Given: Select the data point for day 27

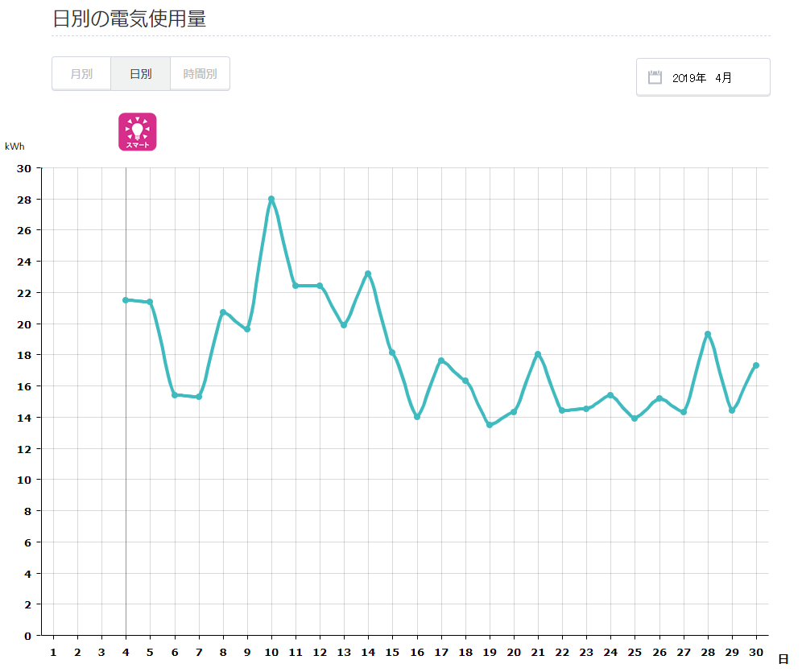Looking at the screenshot, I should coord(684,412).
